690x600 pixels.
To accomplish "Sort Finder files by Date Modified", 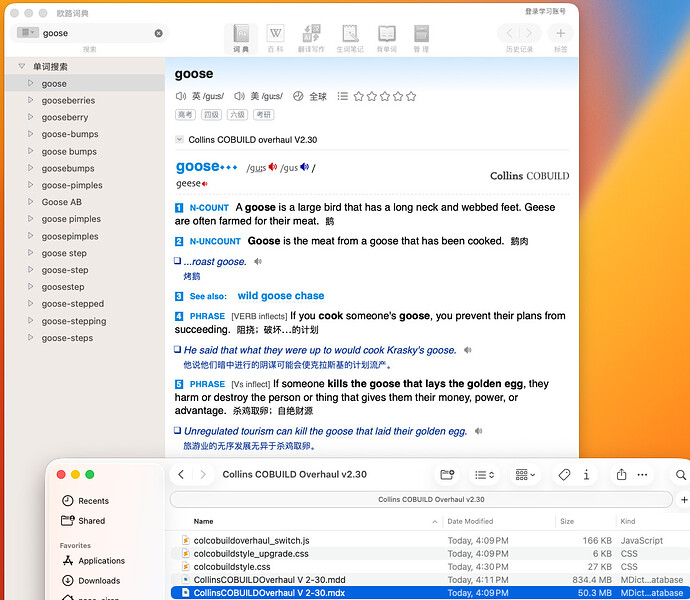I will pyautogui.click(x=470, y=521).
